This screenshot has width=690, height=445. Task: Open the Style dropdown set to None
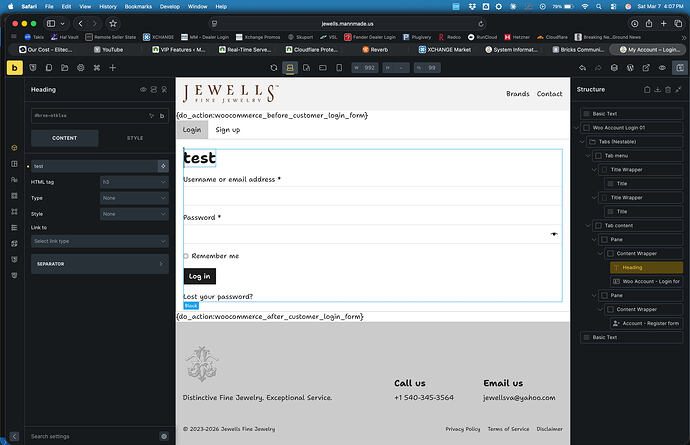click(x=134, y=214)
